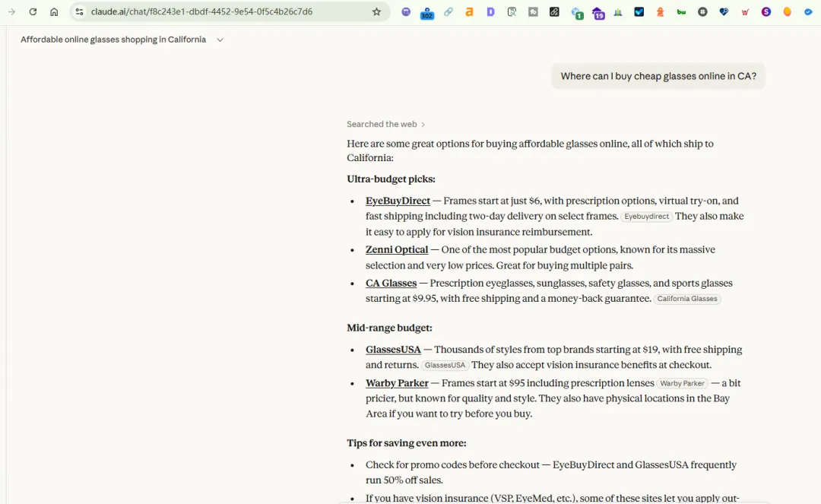Open the extension with the 302 badge
Screen dimensions: 821x504
click(x=427, y=13)
